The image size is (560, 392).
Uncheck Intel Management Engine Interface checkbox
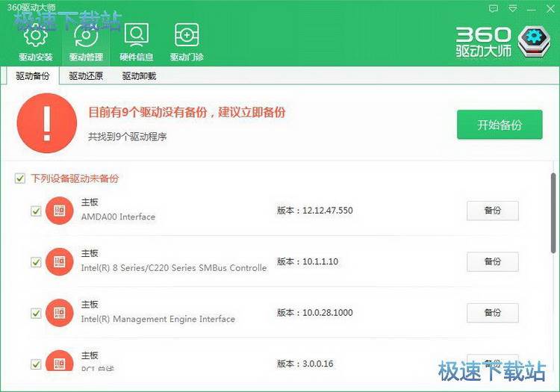(35, 313)
